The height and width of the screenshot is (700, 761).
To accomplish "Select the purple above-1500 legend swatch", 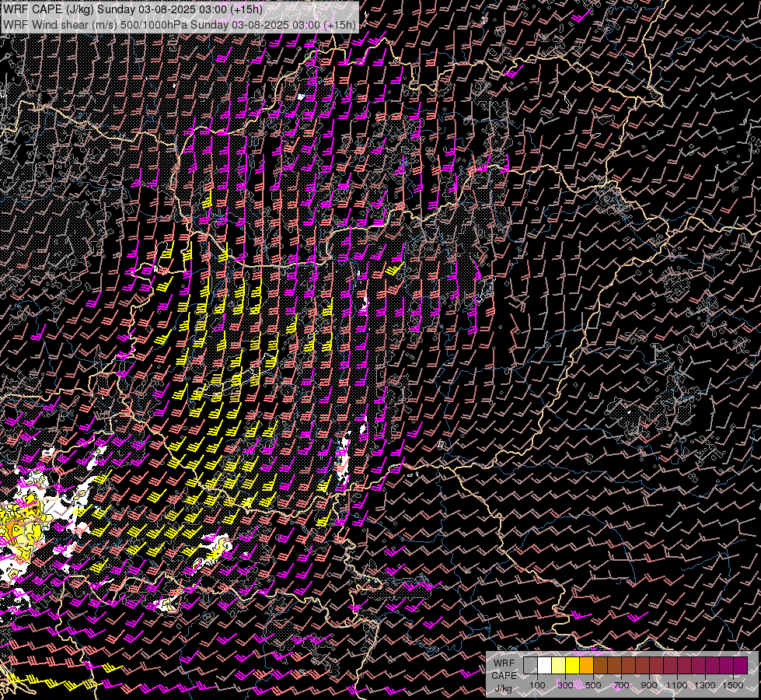I will (741, 665).
